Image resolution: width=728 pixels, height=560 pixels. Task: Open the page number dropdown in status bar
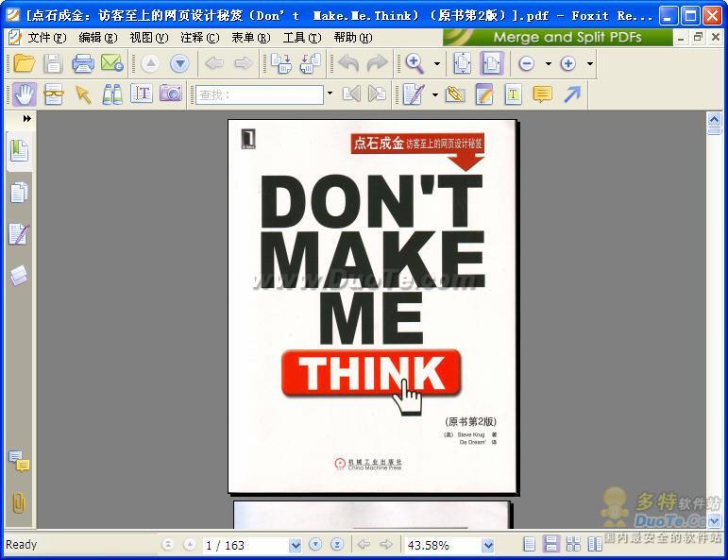tap(296, 545)
